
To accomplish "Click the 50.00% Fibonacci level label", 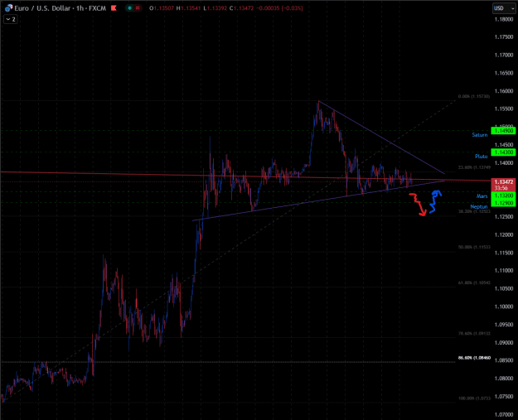I will tap(474, 247).
